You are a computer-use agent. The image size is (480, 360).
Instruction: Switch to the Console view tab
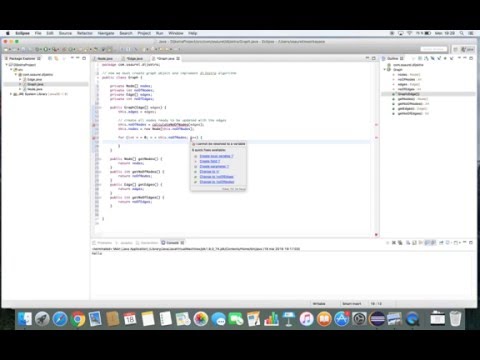[x=172, y=243]
